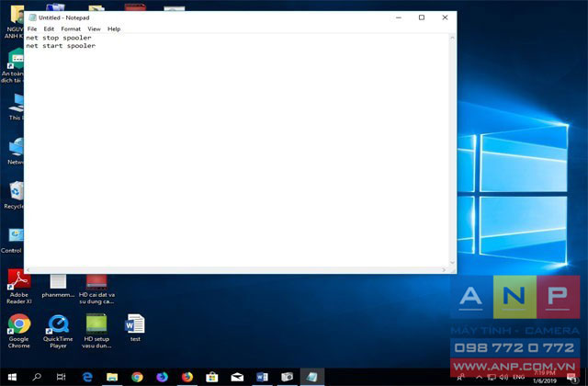Open the Help menu in Notepad
The image size is (588, 386).
click(x=114, y=28)
